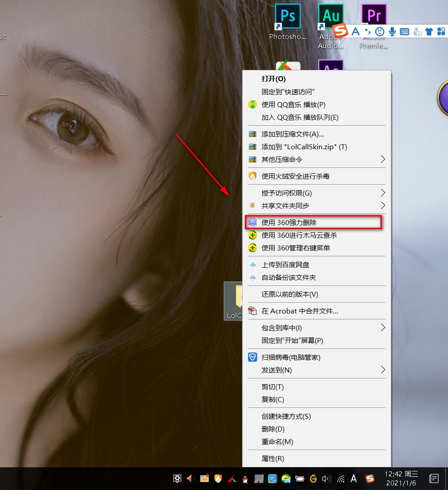This screenshot has height=490, width=448.
Task: Expand the 发送到(N) submenu
Action: coord(281,370)
